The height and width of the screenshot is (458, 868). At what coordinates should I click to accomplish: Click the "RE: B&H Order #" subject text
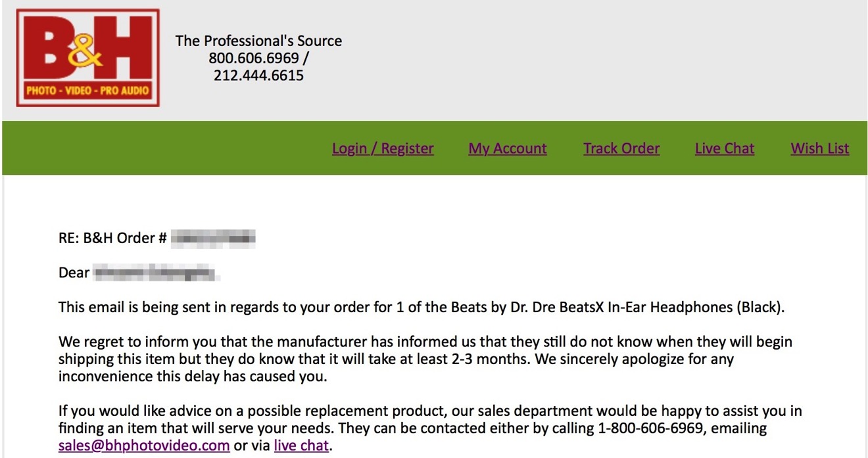pos(112,238)
